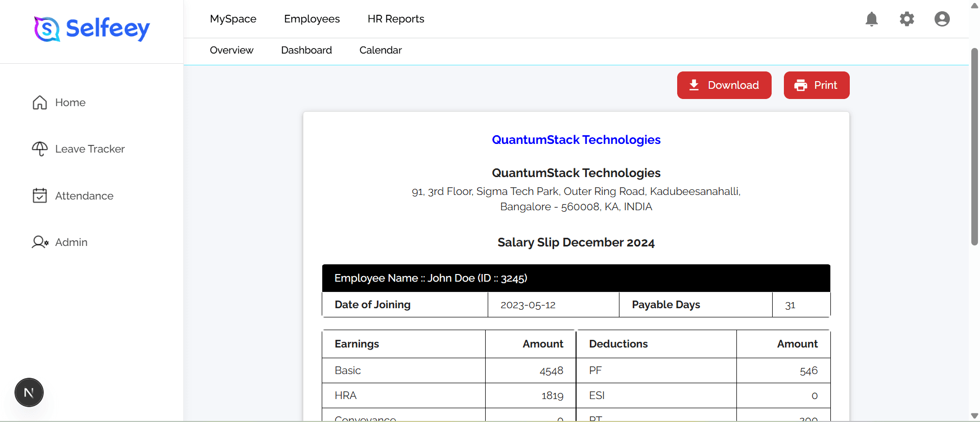Switch to the MySpace menu
This screenshot has width=980, height=422.
[233, 19]
